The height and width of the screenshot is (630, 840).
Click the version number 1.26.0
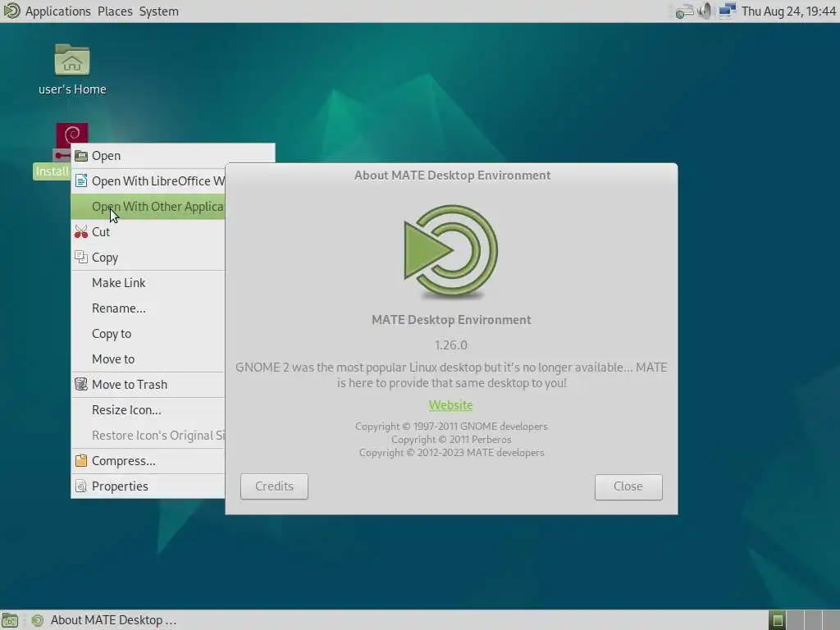pos(451,345)
